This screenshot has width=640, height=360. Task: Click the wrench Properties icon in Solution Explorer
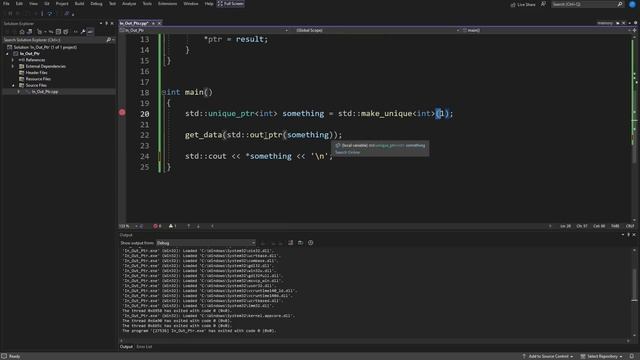click(x=83, y=32)
